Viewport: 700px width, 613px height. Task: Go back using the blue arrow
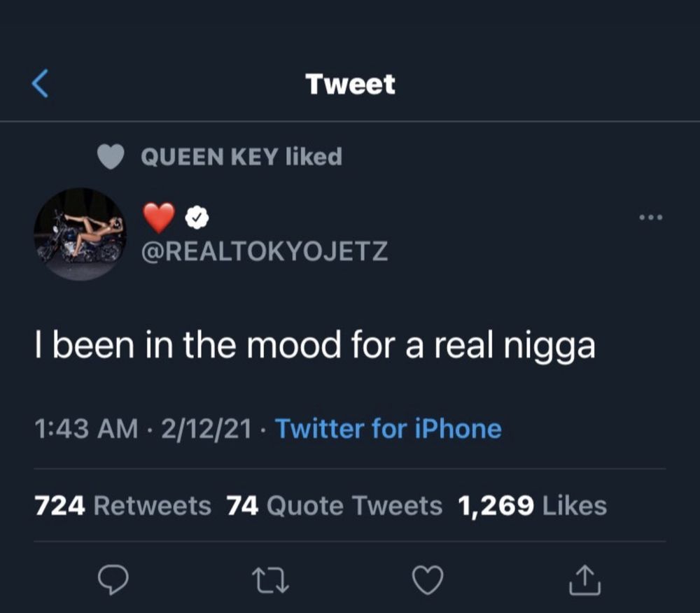coord(40,83)
